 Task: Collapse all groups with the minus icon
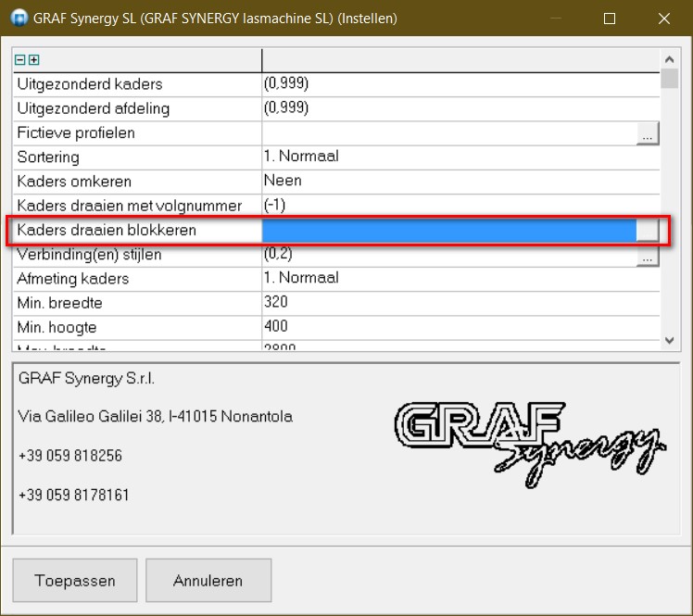(19, 59)
